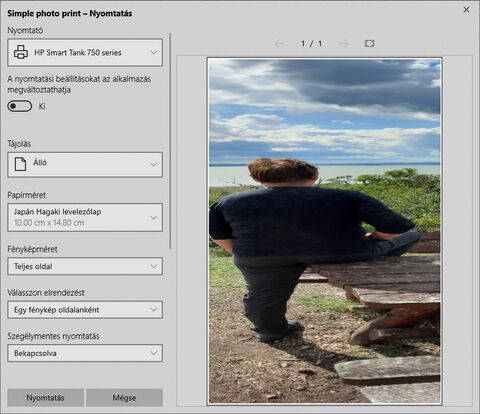
Task: Toggle the application print settings switch
Action: (x=20, y=106)
